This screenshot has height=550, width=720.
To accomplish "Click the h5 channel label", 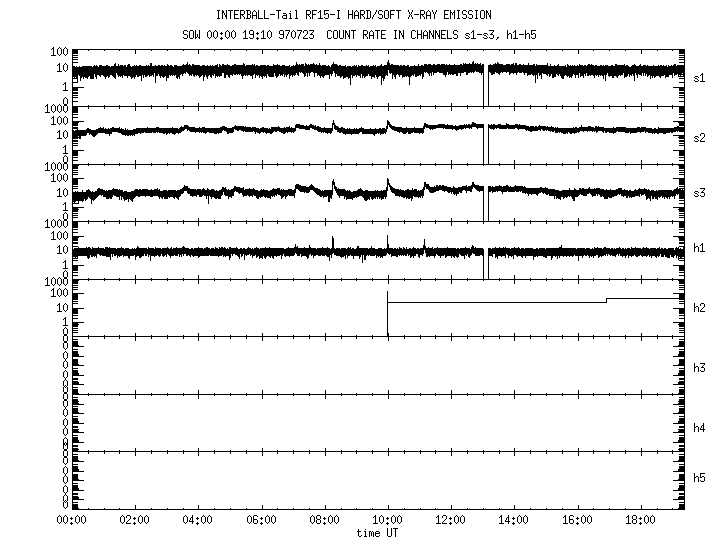I will click(700, 480).
